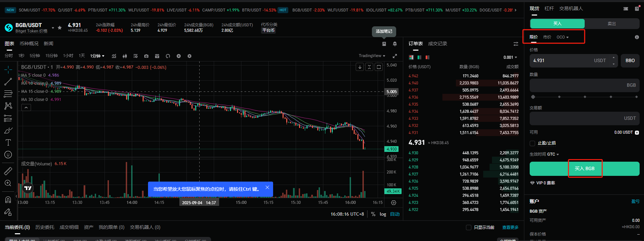Open the indicators chart icon

[x=114, y=56]
